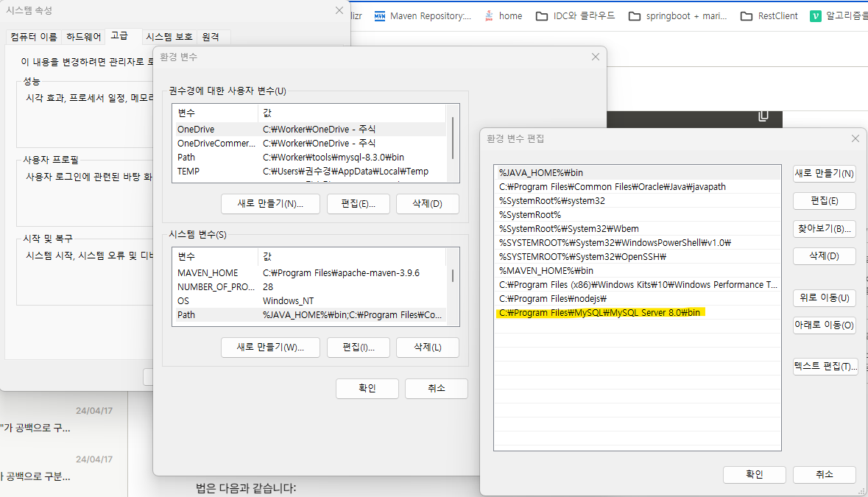Image resolution: width=868 pixels, height=497 pixels.
Task: Close the 환경 변수 편집 dialog
Action: tap(855, 138)
